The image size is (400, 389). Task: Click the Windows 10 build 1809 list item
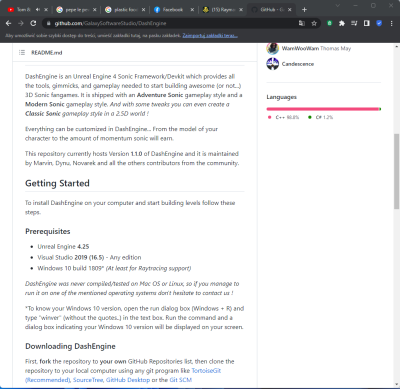coord(114,268)
